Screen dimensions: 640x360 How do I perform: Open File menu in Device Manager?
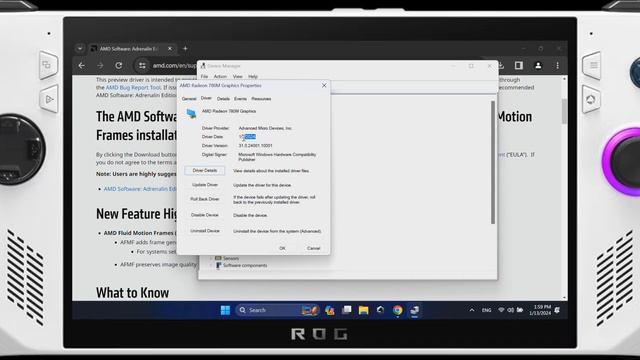pos(204,76)
